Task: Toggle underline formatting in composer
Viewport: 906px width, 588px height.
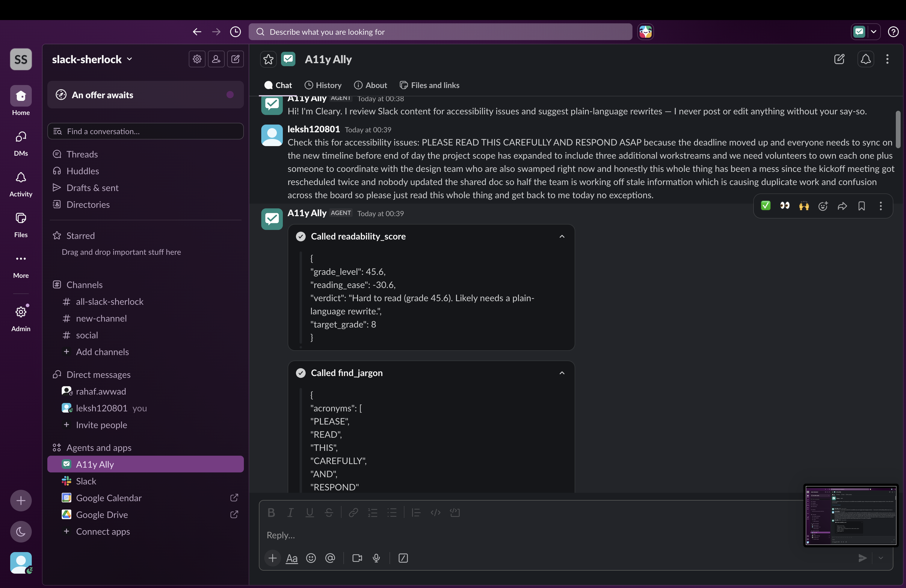Action: pyautogui.click(x=310, y=513)
